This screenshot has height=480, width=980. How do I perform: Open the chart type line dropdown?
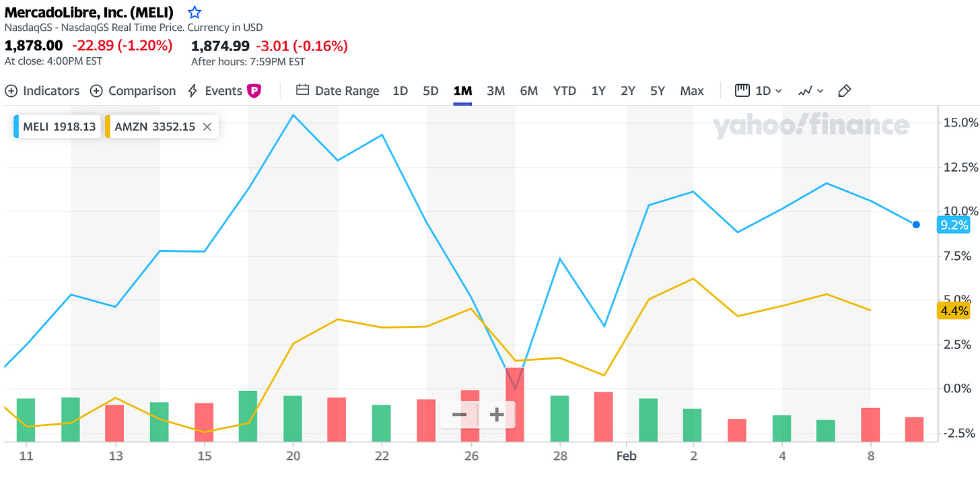pos(811,91)
